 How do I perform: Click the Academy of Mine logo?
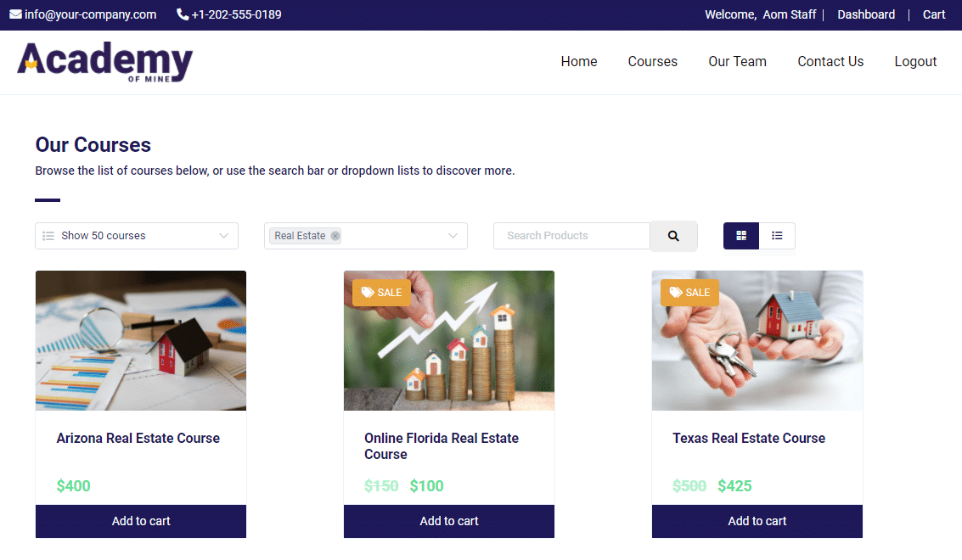pyautogui.click(x=105, y=62)
